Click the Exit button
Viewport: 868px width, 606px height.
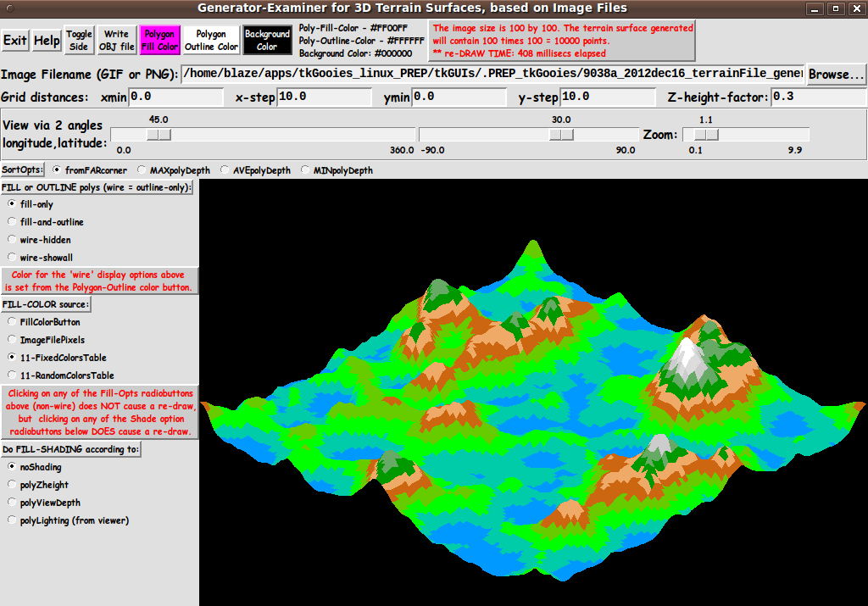pos(15,41)
